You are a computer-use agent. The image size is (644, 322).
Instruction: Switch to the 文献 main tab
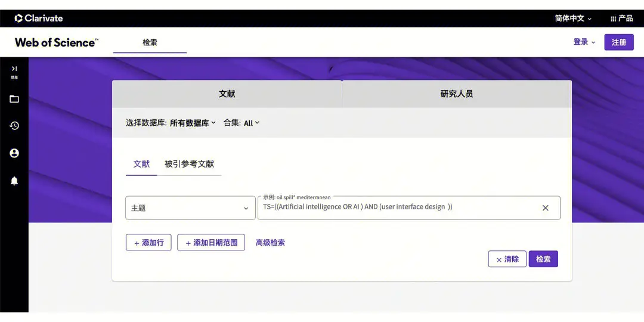point(227,94)
